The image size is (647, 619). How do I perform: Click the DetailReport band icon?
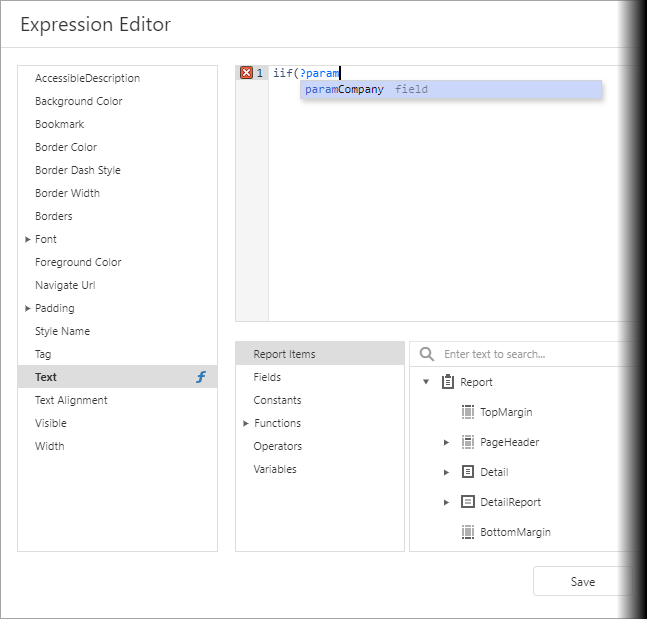pos(468,502)
